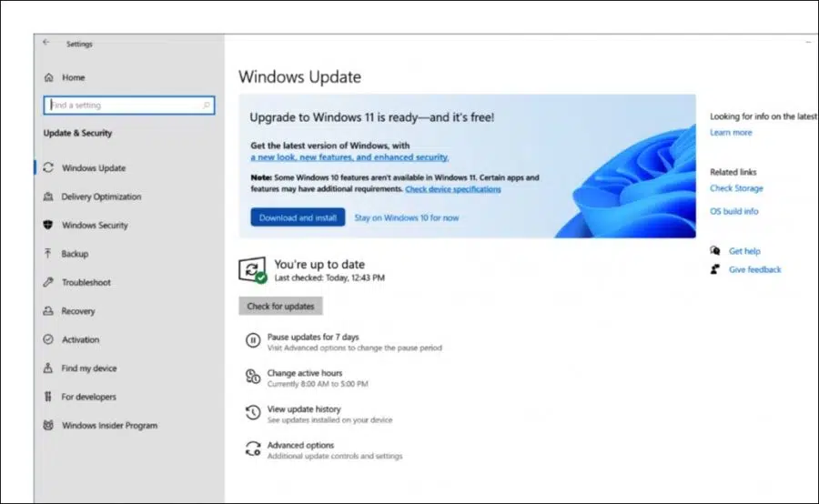Click the pause updates circle icon
Viewport: 819px width, 504px height.
[x=253, y=340]
